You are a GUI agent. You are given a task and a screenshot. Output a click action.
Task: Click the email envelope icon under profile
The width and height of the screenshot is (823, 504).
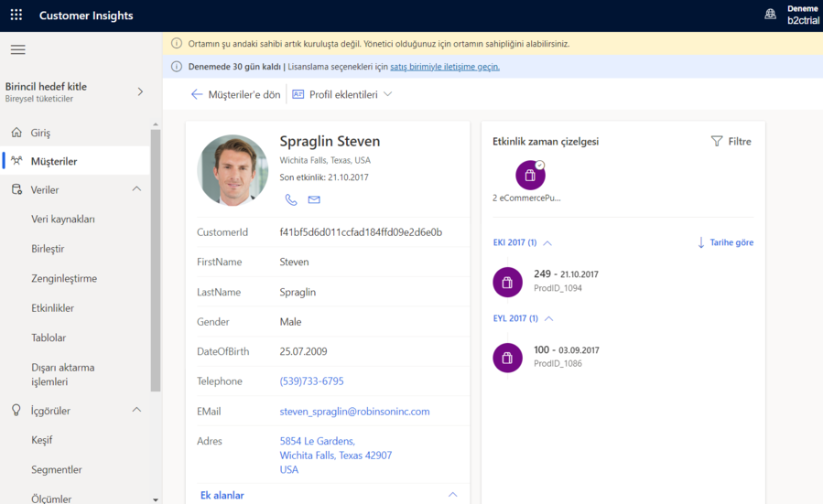click(314, 199)
